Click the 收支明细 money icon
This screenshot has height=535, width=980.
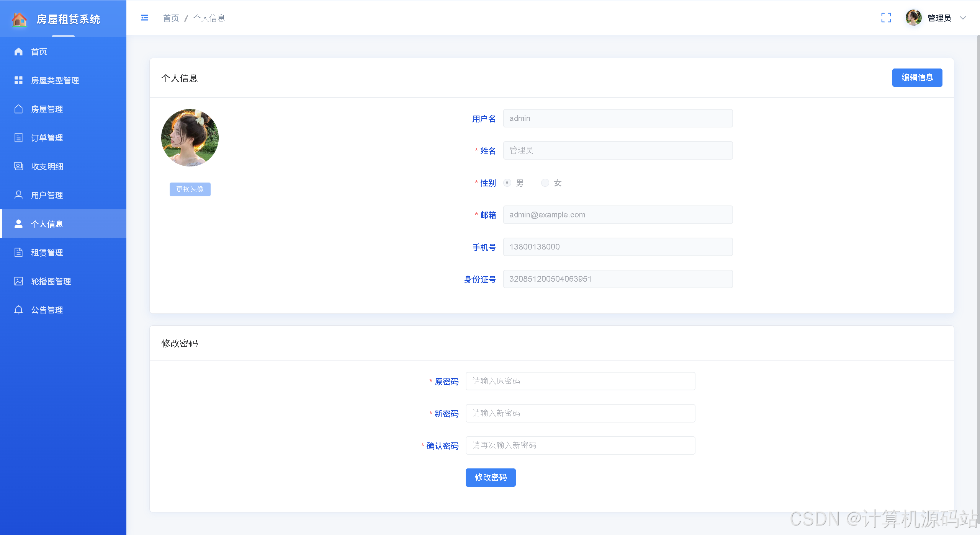tap(18, 166)
